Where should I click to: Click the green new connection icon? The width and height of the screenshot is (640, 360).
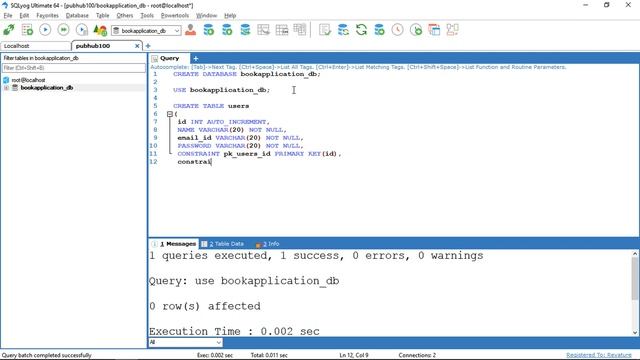(x=9, y=30)
